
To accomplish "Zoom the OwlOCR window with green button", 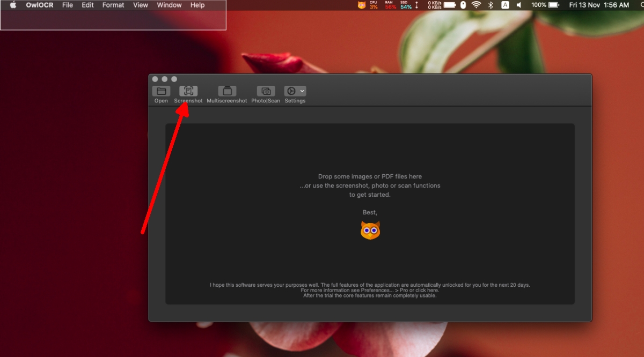I will coord(174,79).
